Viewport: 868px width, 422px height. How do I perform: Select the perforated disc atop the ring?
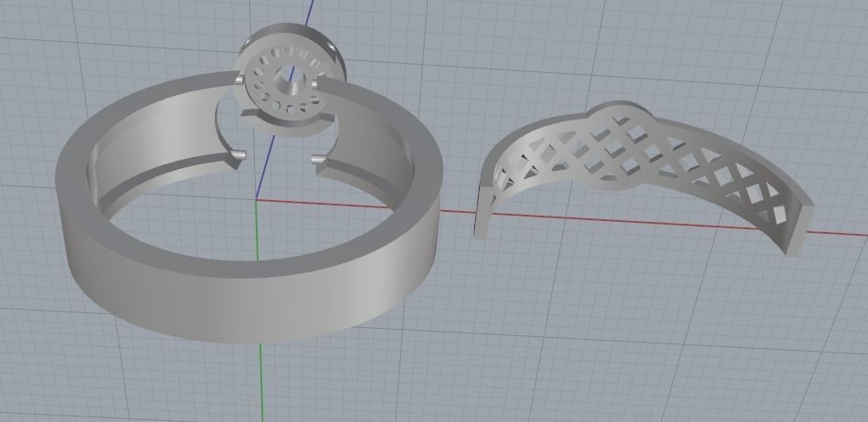(x=289, y=80)
